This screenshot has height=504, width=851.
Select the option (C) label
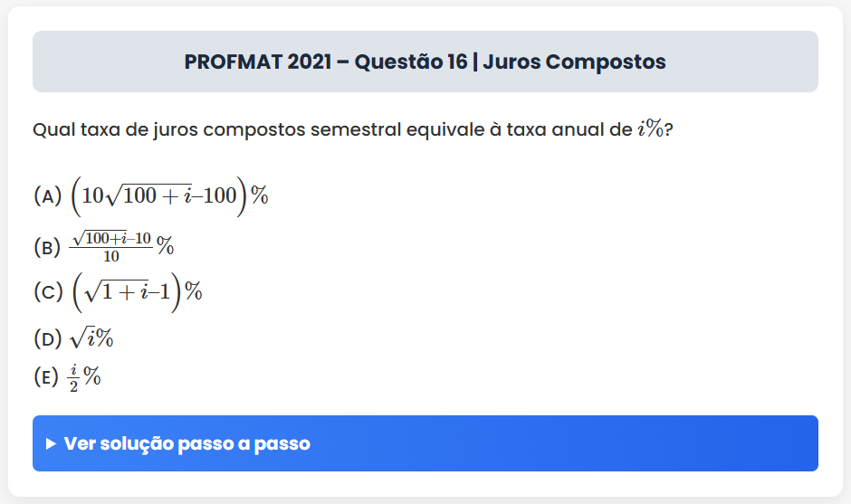click(47, 292)
